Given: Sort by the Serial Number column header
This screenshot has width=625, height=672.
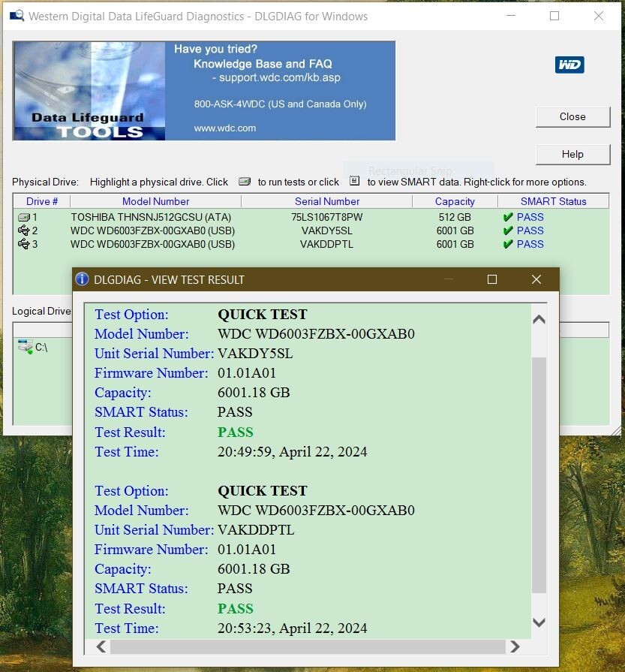Looking at the screenshot, I should click(327, 201).
